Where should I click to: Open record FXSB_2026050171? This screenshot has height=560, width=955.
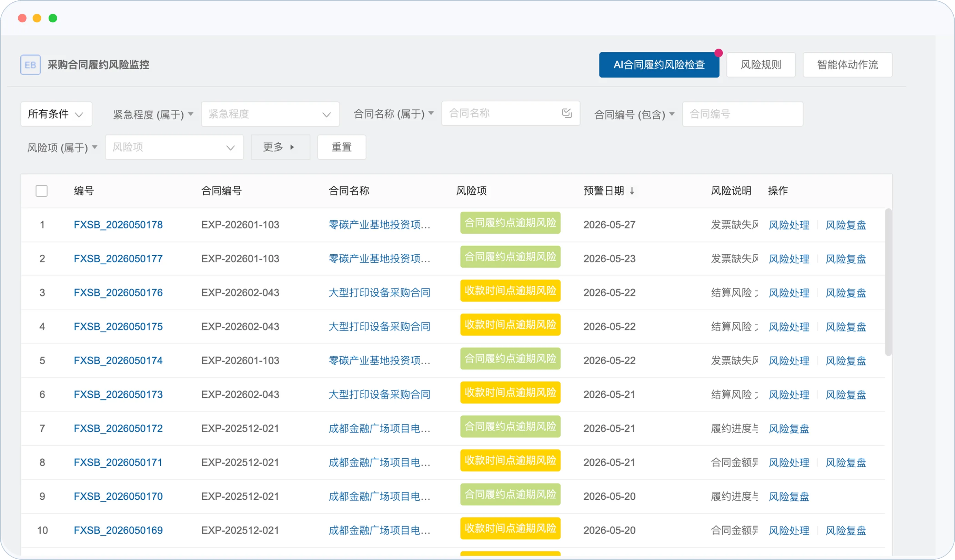tap(118, 462)
